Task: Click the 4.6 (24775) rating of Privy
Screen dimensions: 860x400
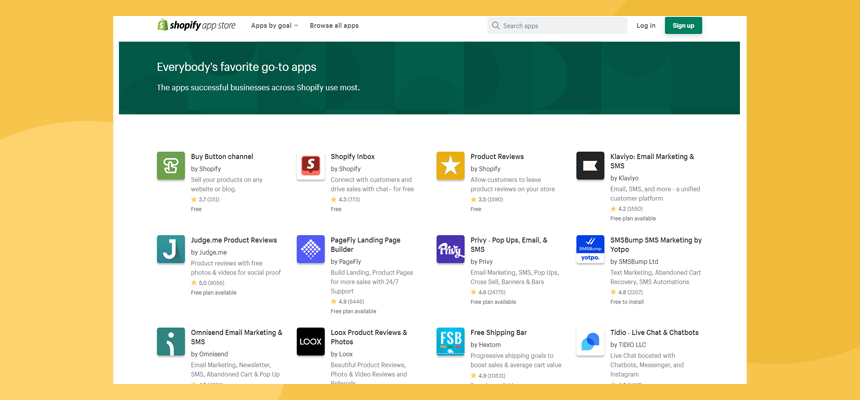Action: click(x=488, y=292)
